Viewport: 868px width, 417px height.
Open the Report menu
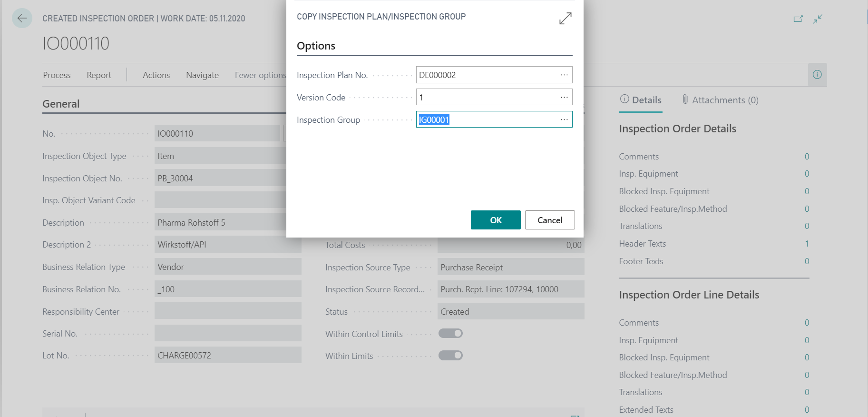point(99,75)
